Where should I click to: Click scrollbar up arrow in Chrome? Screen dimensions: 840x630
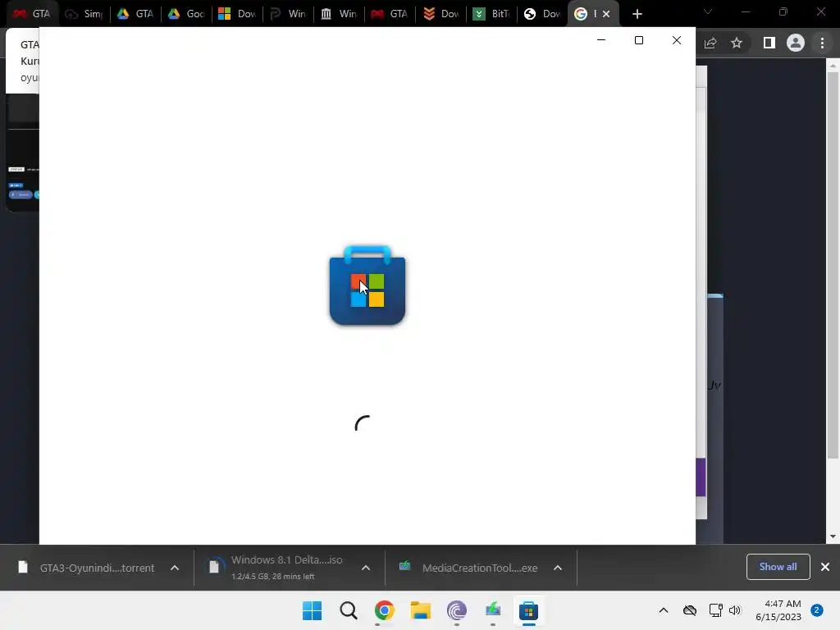833,66
